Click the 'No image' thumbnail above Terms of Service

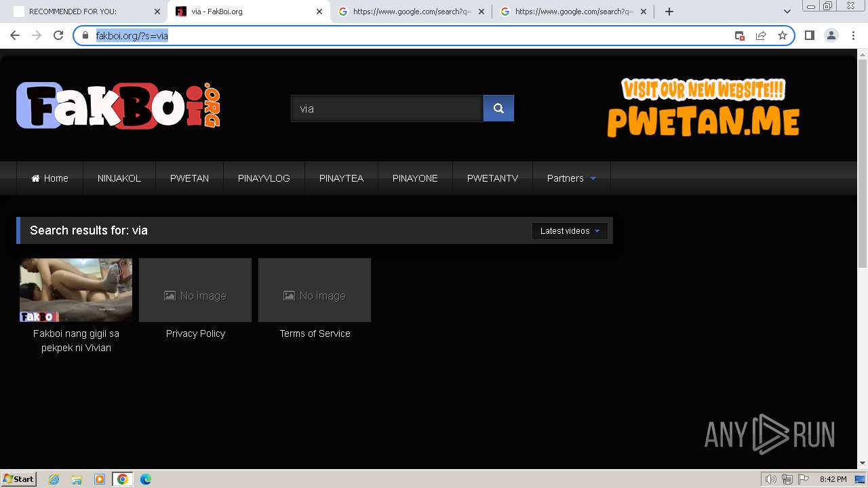315,290
